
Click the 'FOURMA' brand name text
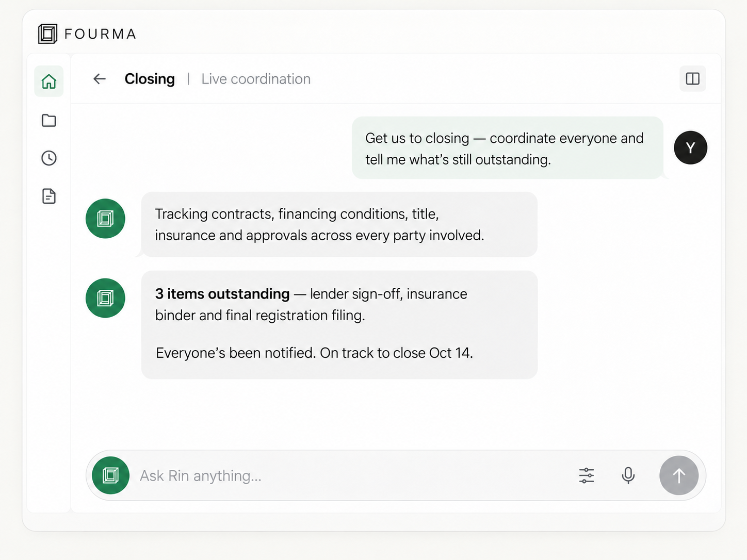click(101, 34)
